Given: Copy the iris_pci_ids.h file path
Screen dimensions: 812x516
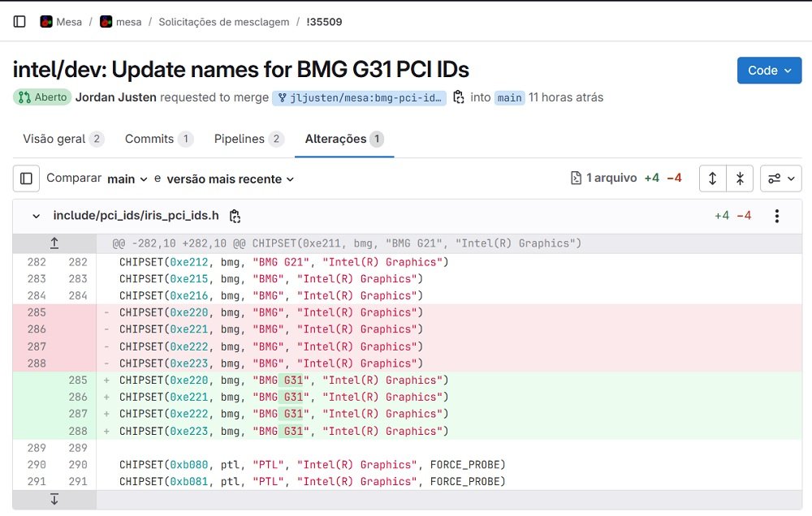Looking at the screenshot, I should pyautogui.click(x=235, y=216).
